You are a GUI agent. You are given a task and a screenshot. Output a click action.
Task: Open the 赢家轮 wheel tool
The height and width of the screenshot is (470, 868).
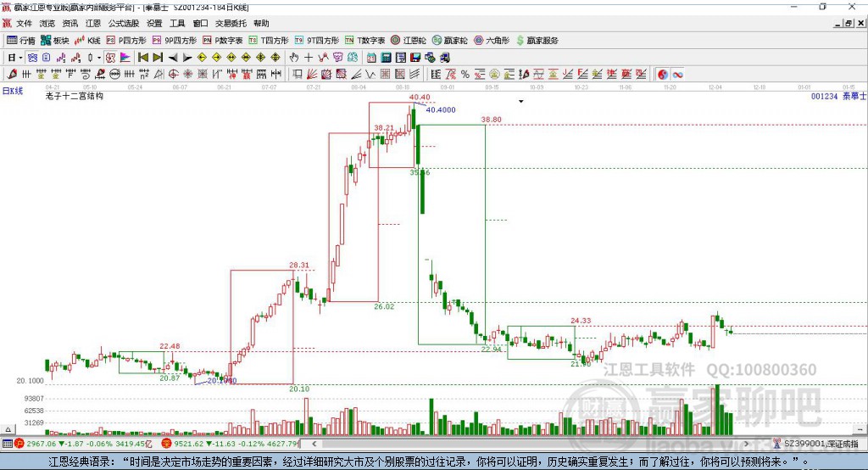point(449,41)
